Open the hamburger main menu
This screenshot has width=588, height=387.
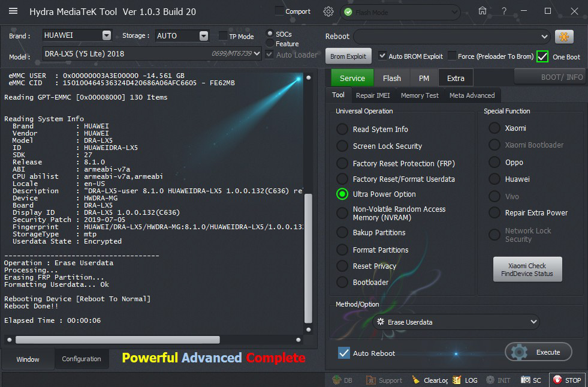click(13, 11)
